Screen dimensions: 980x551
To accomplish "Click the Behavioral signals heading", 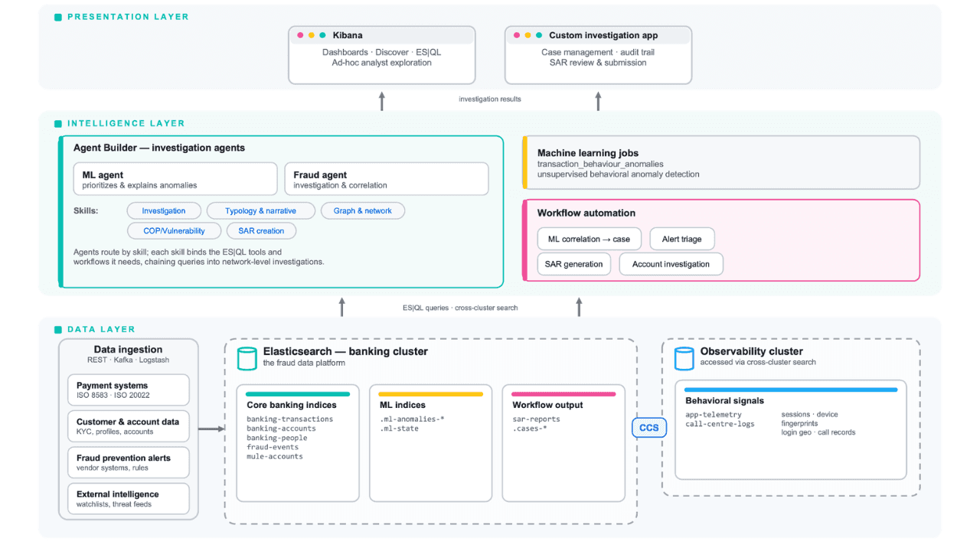I will tap(724, 400).
